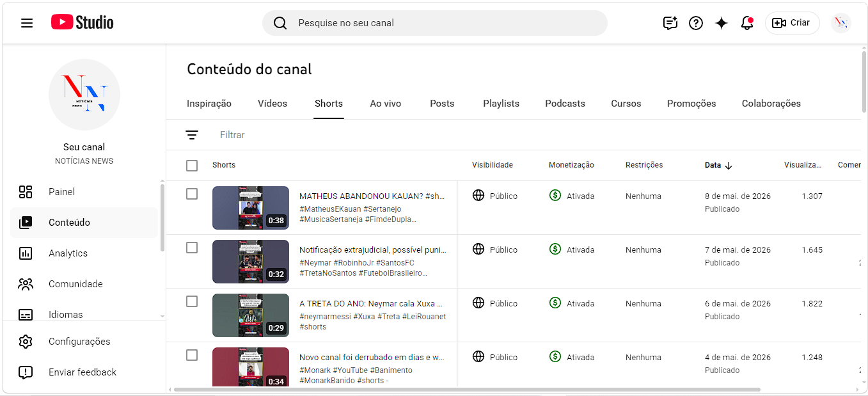Click the Criar create button
868x396 pixels.
[x=792, y=23]
